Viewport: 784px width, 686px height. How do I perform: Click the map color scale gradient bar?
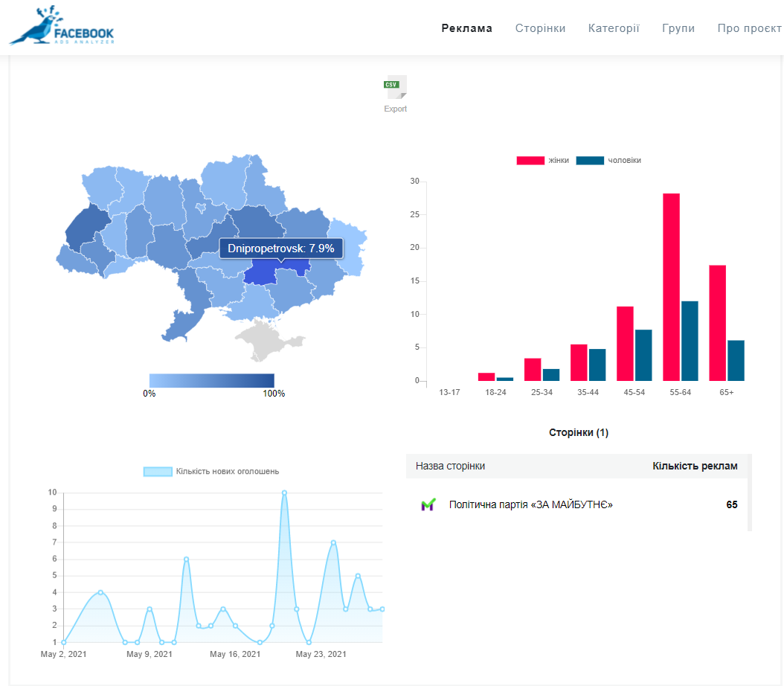pos(211,380)
